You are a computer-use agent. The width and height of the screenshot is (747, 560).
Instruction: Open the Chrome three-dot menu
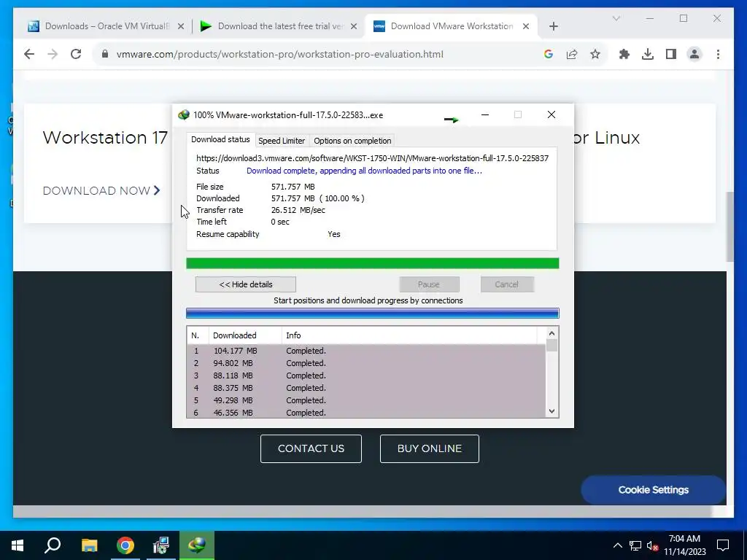tap(718, 54)
